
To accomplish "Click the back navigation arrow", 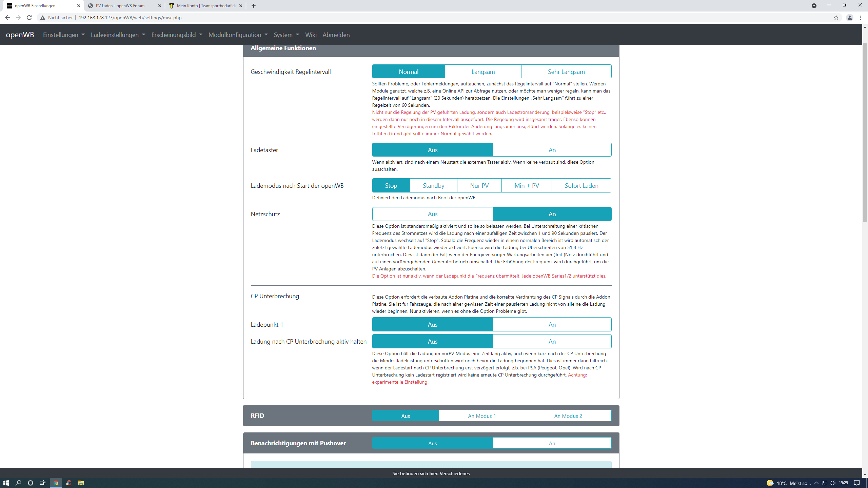I will pyautogui.click(x=7, y=18).
